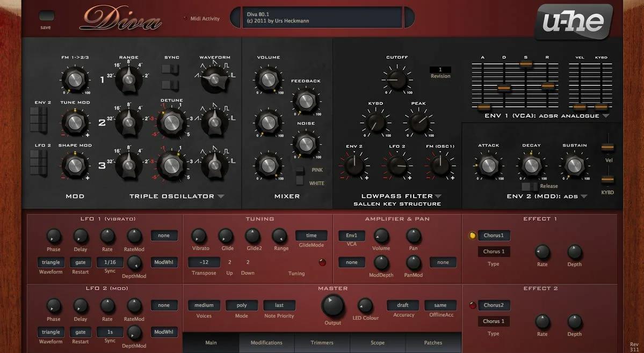644x353 pixels.
Task: Click the oscillator 2 Detune knob
Action: (x=171, y=122)
